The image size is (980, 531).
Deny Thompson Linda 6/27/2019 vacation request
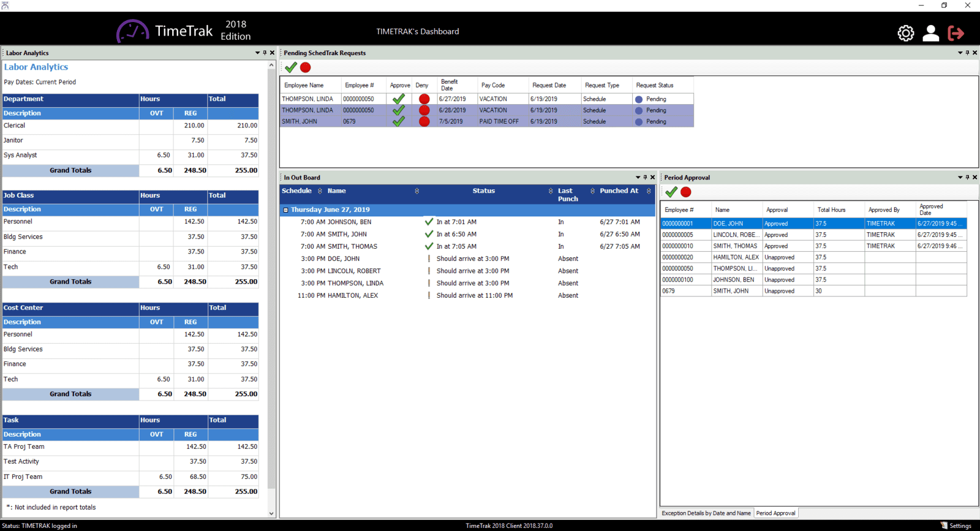coord(424,99)
